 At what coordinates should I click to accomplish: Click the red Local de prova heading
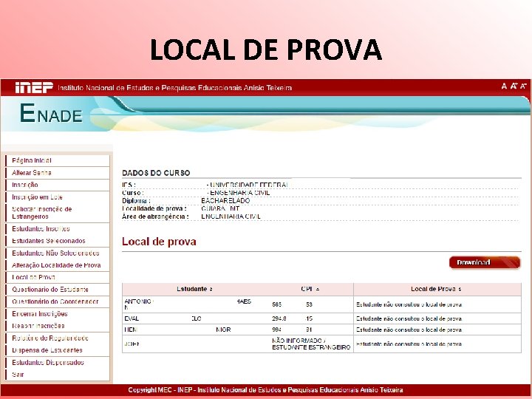[159, 242]
